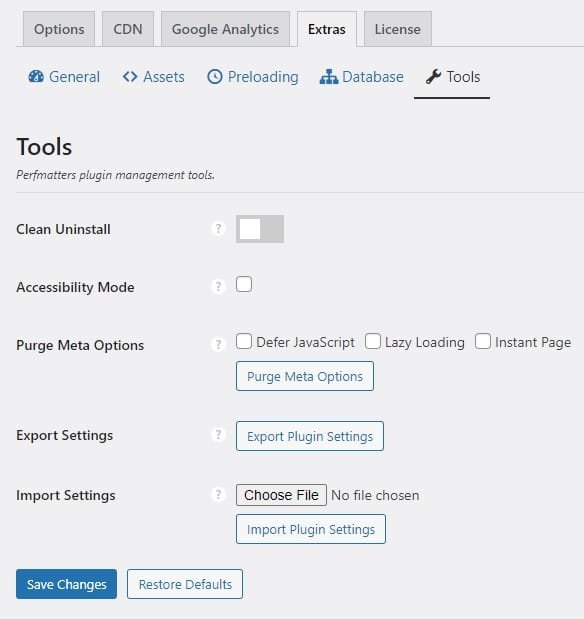The width and height of the screenshot is (584, 619).
Task: Click the Accessibility Mode label
Action: click(75, 287)
